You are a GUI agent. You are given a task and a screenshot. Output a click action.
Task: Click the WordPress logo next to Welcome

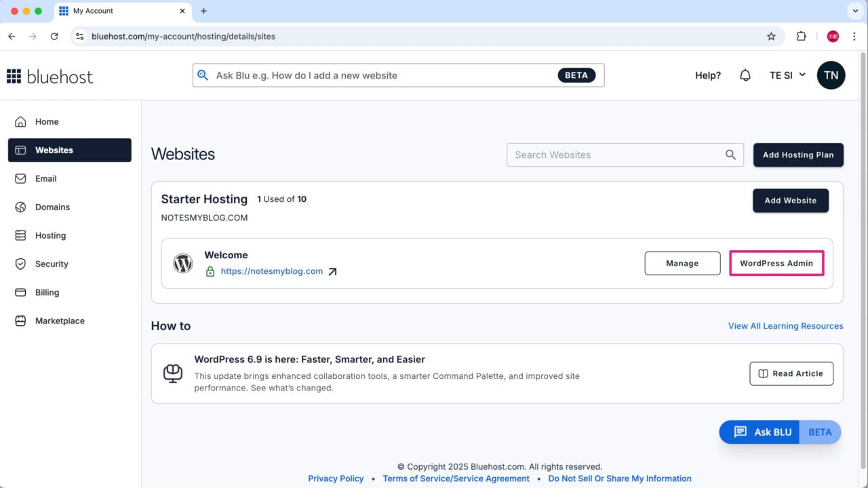click(x=182, y=263)
